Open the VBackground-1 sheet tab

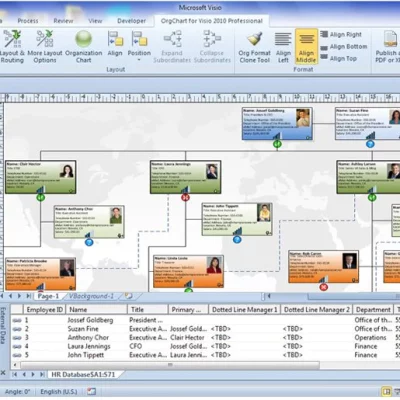point(91,296)
